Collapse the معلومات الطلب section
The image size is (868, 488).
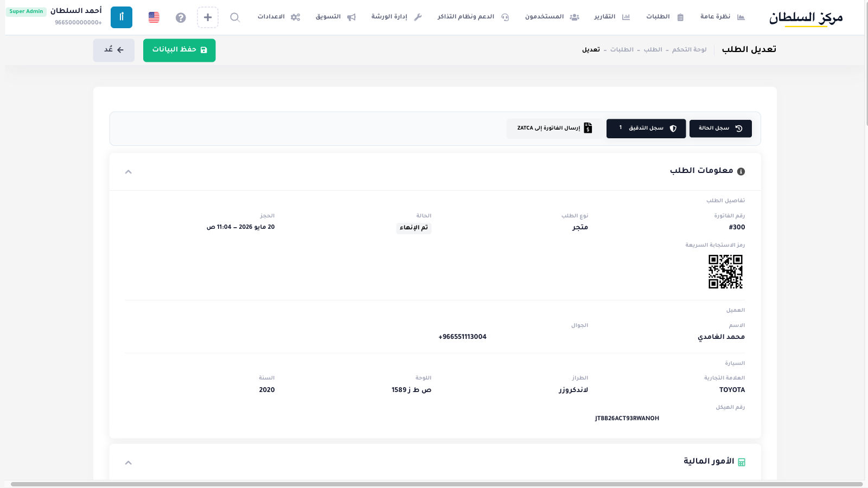pyautogui.click(x=129, y=172)
